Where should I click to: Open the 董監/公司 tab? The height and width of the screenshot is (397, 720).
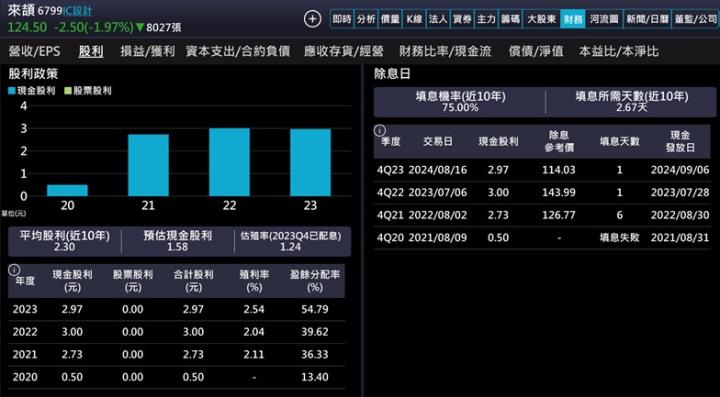click(x=695, y=19)
